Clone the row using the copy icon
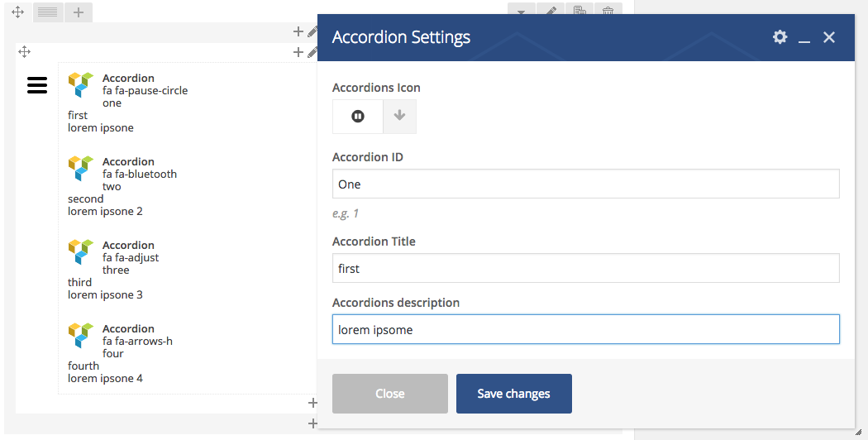The height and width of the screenshot is (440, 868). point(579,12)
